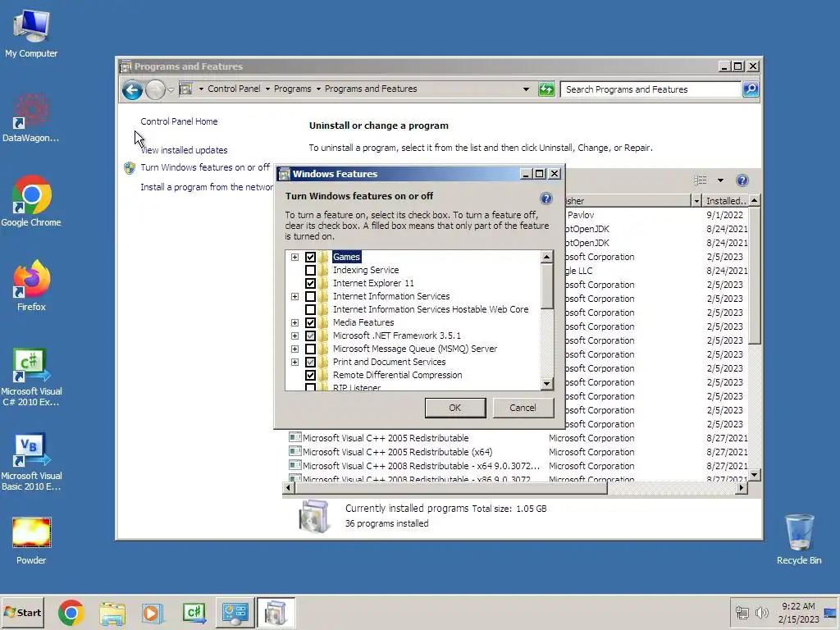Screen dimensions: 840x630
Task: Check the Indexing Service checkbox
Action: tap(310, 270)
